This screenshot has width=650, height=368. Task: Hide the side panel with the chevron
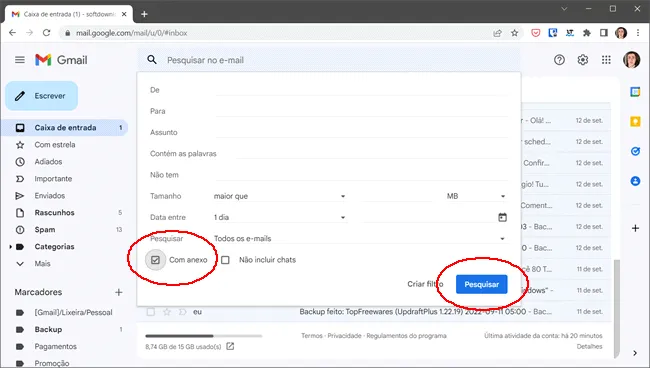(635, 353)
